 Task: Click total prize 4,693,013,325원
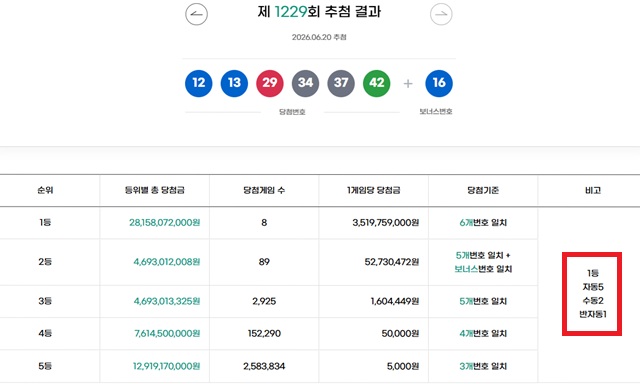tap(167, 301)
